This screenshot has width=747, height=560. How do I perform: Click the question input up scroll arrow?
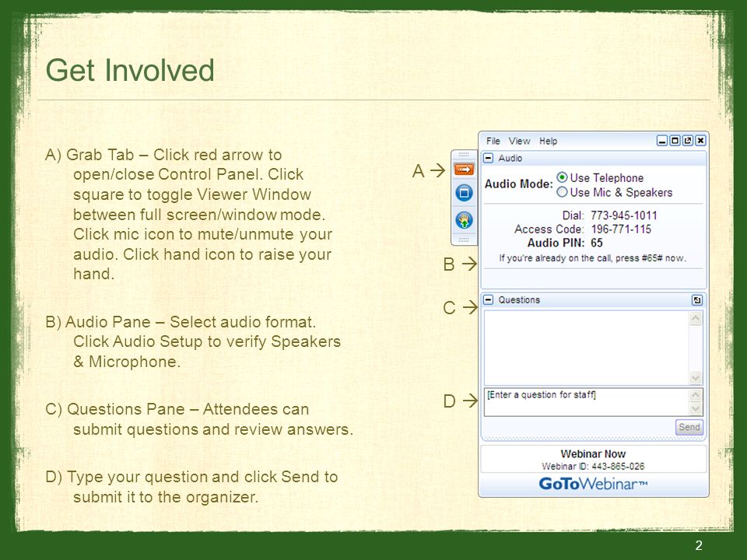696,395
